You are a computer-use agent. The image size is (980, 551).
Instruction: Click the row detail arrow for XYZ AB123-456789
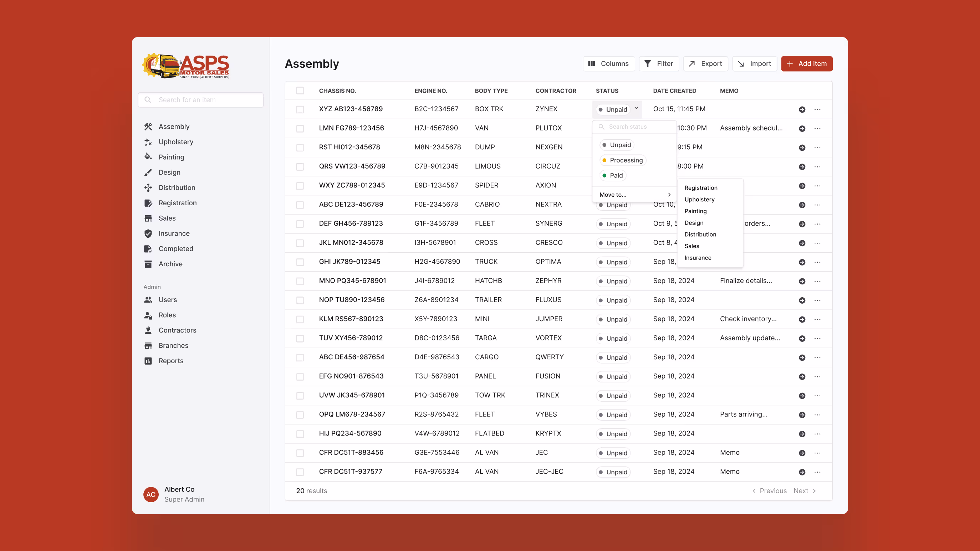pos(802,109)
